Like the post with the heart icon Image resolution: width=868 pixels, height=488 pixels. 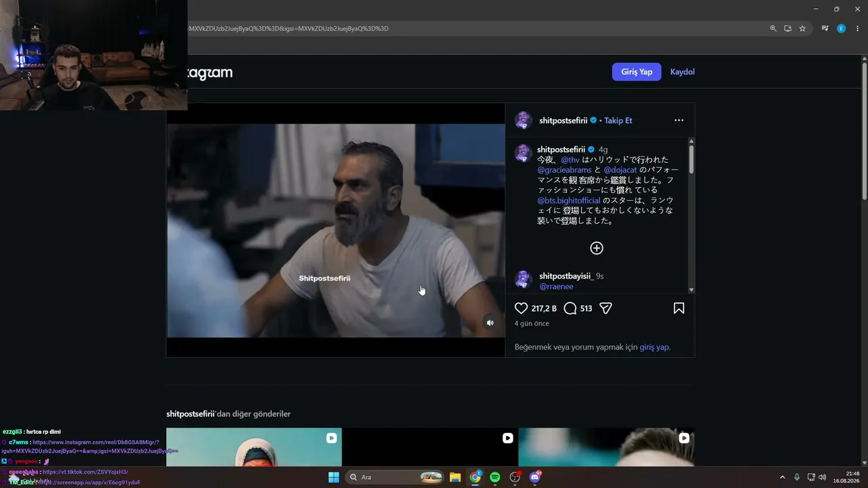(x=521, y=308)
